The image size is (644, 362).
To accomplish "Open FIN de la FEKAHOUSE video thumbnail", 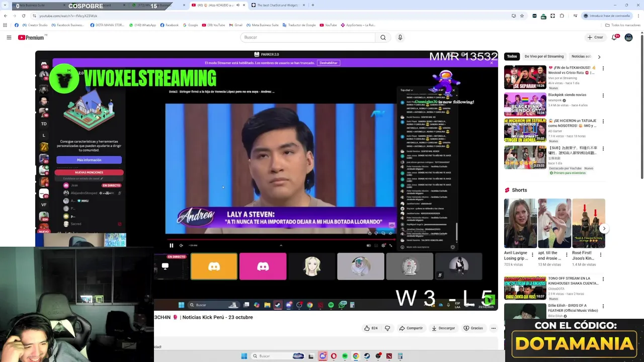I will [525, 77].
